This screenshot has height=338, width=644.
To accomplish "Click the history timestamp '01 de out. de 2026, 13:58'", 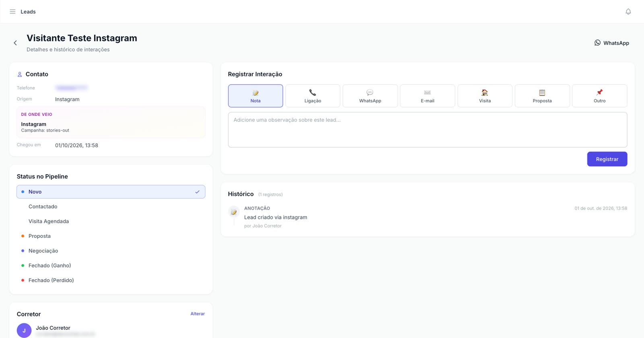I will pyautogui.click(x=601, y=208).
